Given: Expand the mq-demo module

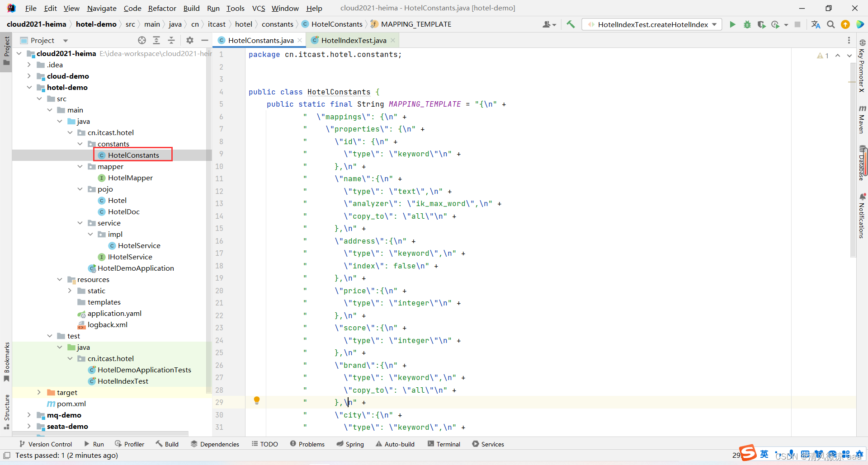Looking at the screenshot, I should 29,415.
